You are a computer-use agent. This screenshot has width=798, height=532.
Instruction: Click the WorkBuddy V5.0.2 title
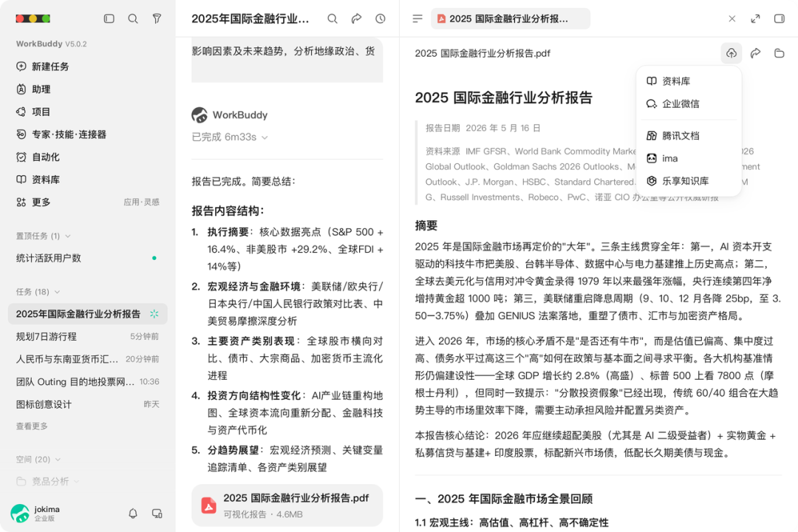coord(52,44)
